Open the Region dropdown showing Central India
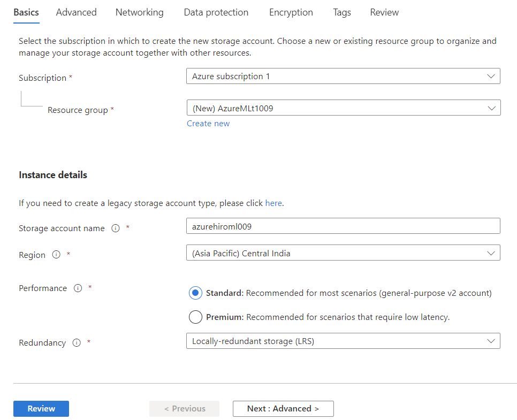The image size is (517, 420). (x=343, y=253)
